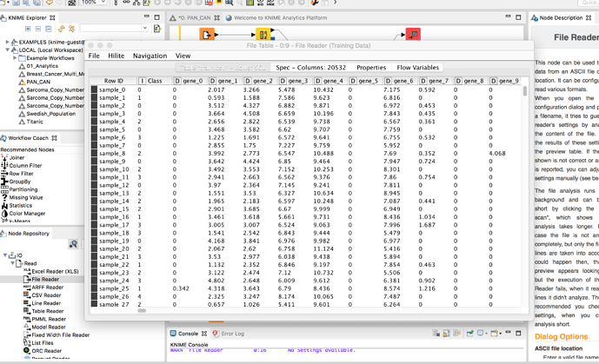Click the Color Manager node icon
The height and width of the screenshot is (364, 599).
pyautogui.click(x=4, y=214)
